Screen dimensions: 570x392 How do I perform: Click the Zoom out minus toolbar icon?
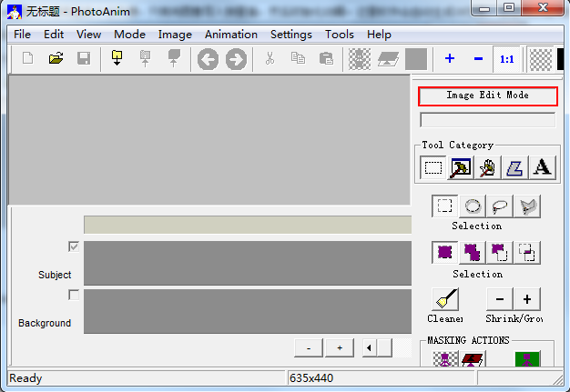pyautogui.click(x=478, y=59)
